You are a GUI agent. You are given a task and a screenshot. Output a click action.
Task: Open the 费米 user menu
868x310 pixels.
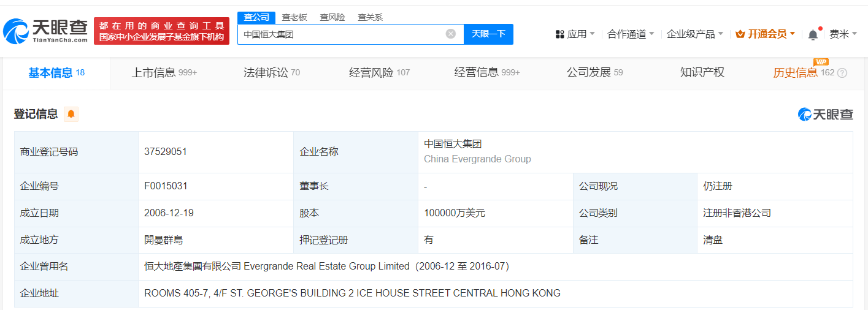point(843,34)
